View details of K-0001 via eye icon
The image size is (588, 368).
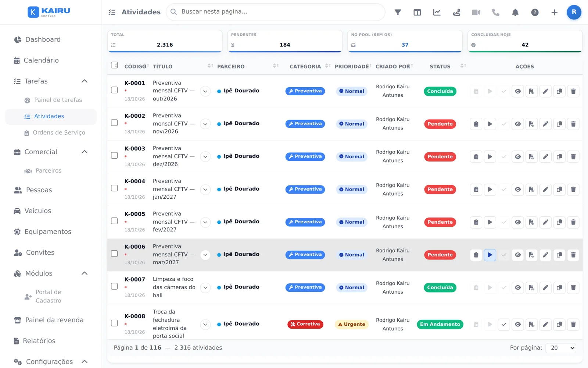tap(518, 91)
